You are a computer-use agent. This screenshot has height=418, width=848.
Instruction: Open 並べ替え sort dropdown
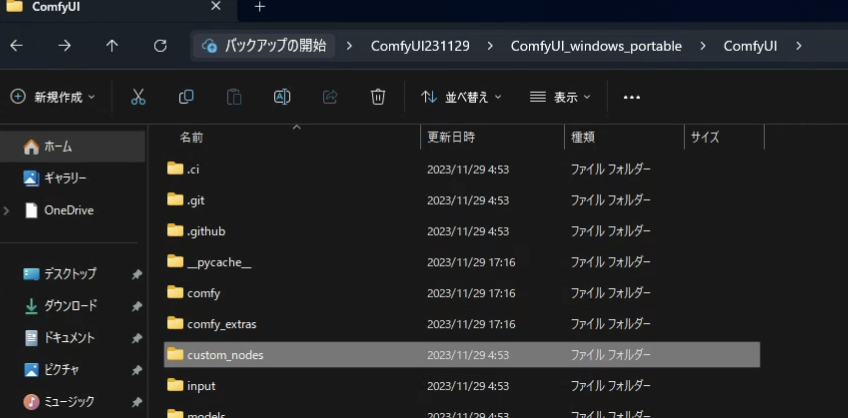pyautogui.click(x=461, y=97)
